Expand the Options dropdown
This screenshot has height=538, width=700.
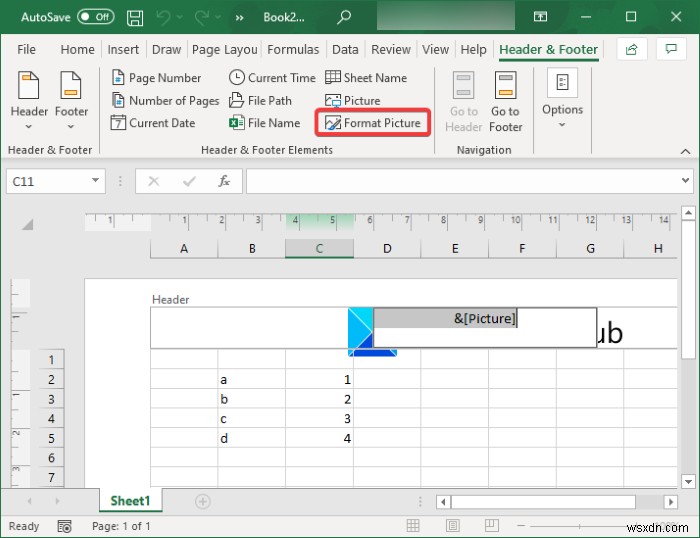[562, 99]
